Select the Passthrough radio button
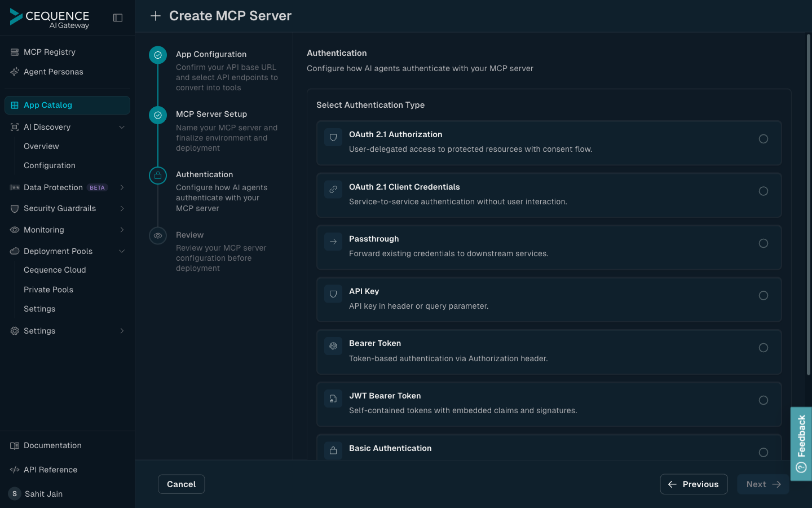The width and height of the screenshot is (812, 508). [764, 243]
